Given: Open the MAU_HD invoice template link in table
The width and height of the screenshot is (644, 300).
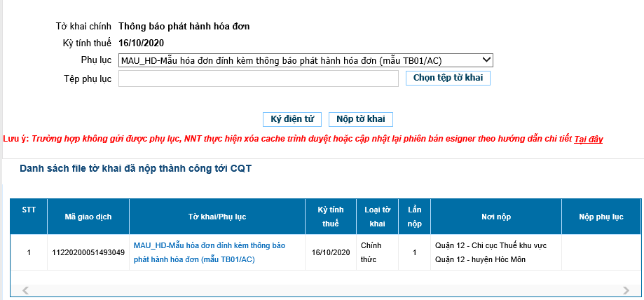Looking at the screenshot, I should (x=209, y=252).
